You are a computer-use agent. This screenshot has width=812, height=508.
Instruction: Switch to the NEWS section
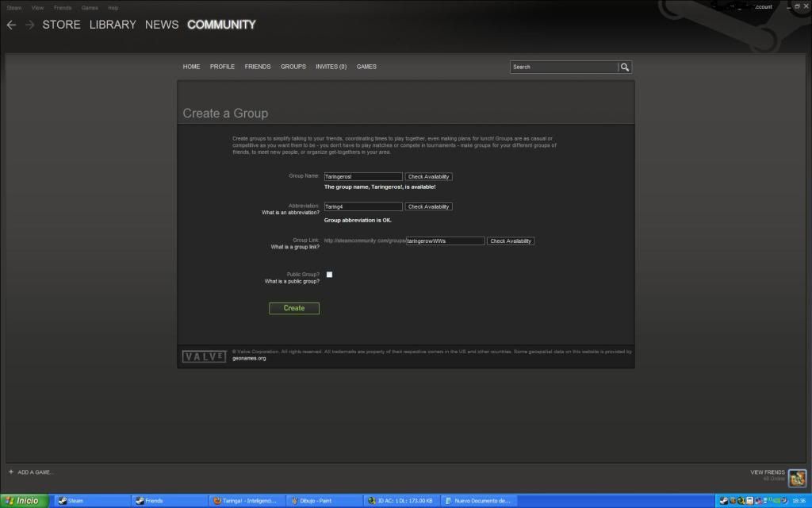pos(162,25)
